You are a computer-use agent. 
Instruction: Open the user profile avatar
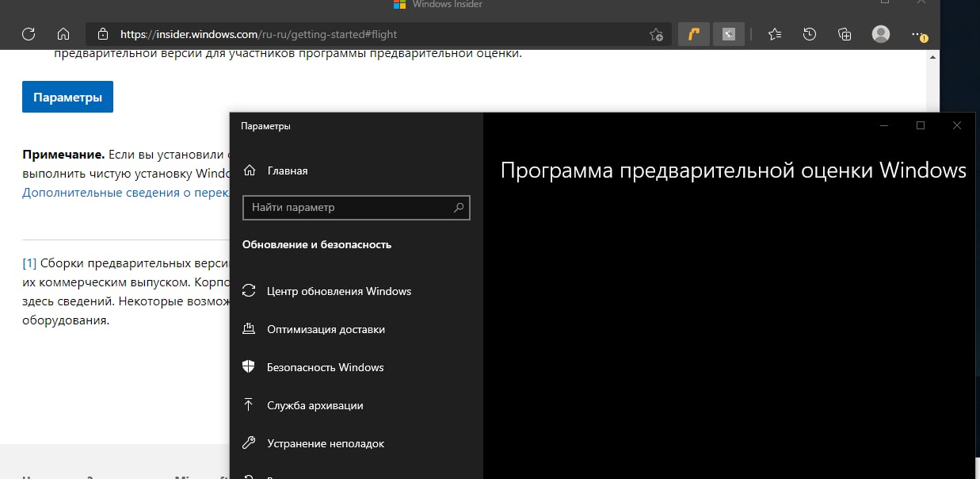[880, 34]
